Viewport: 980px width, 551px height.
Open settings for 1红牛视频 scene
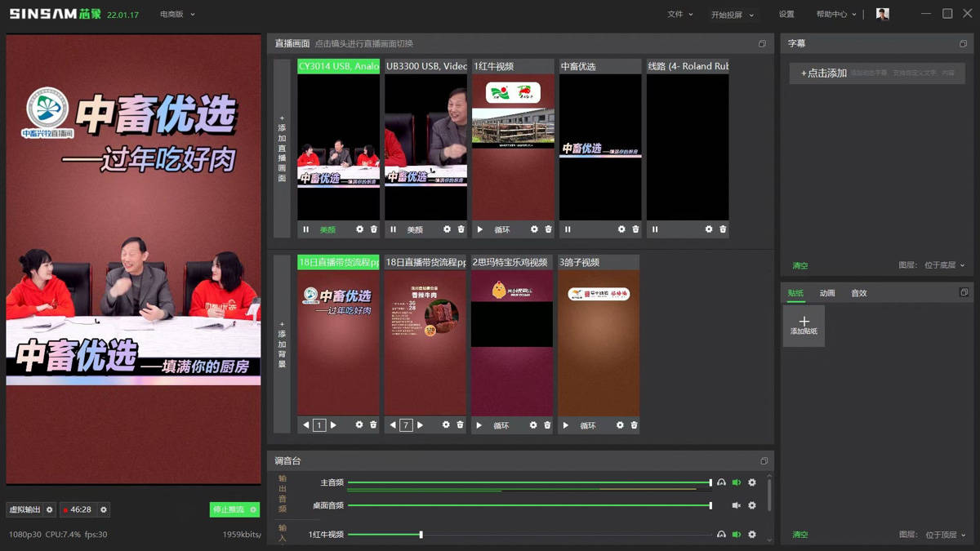534,229
